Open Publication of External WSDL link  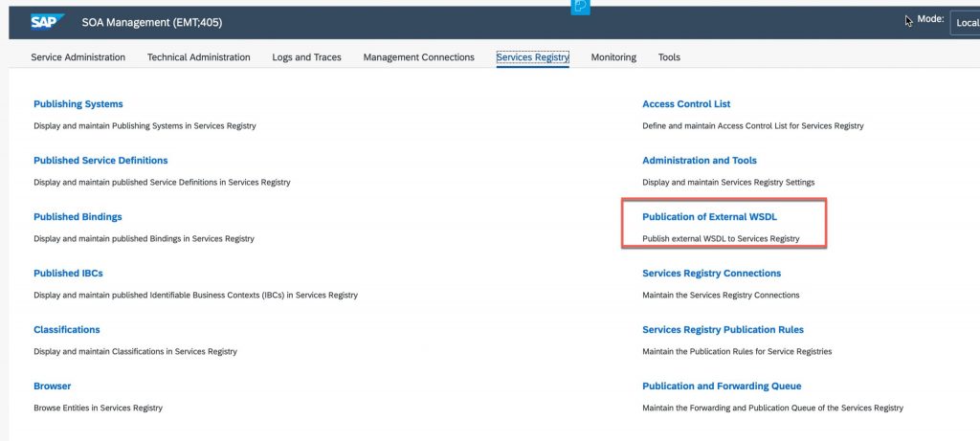[x=709, y=217]
